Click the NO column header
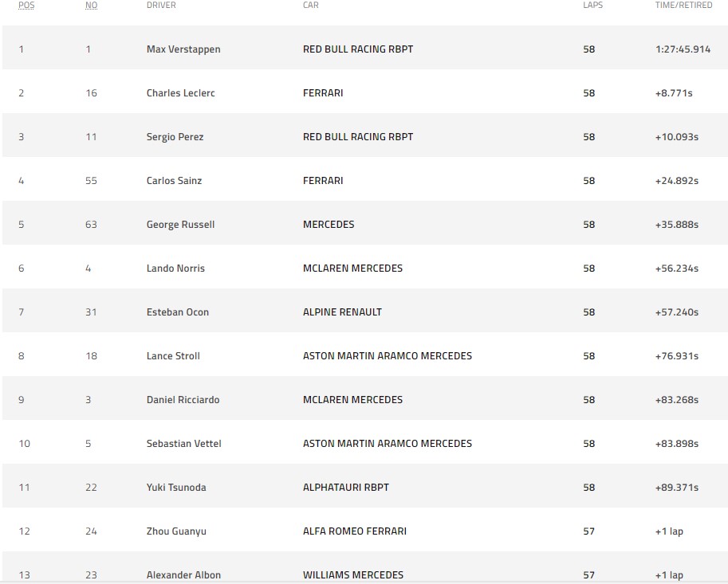Screen dimensions: 728x584 click(92, 5)
